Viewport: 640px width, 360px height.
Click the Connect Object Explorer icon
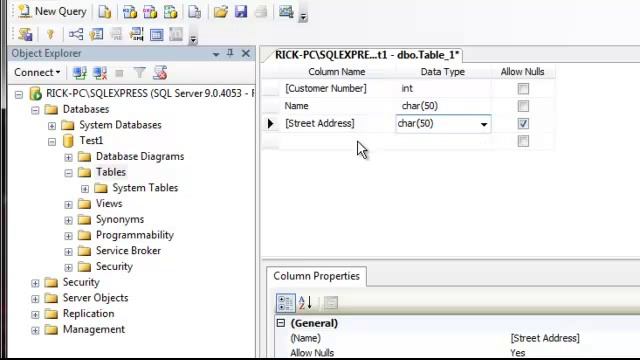pos(80,73)
